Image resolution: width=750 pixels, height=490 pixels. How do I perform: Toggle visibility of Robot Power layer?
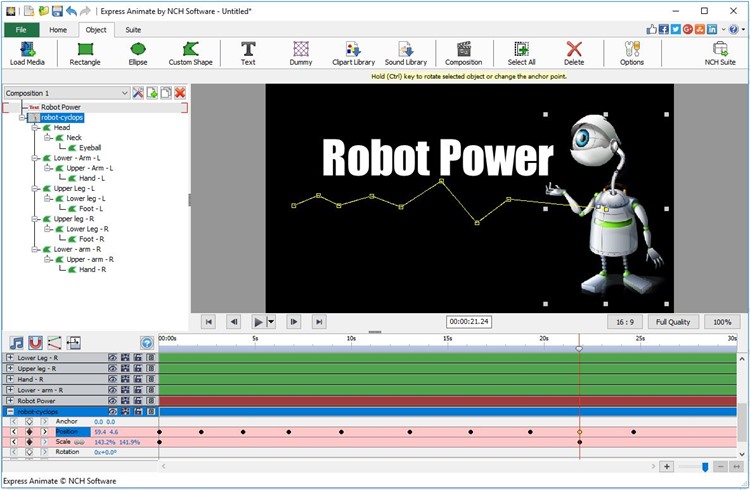113,401
